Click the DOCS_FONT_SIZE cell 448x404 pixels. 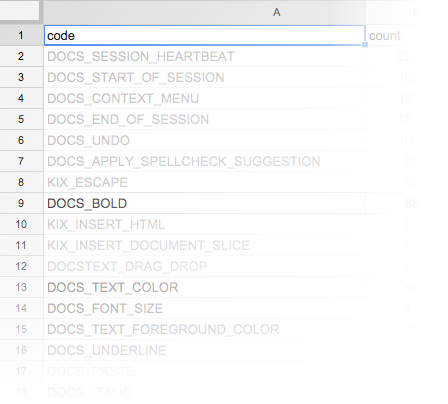(205, 308)
